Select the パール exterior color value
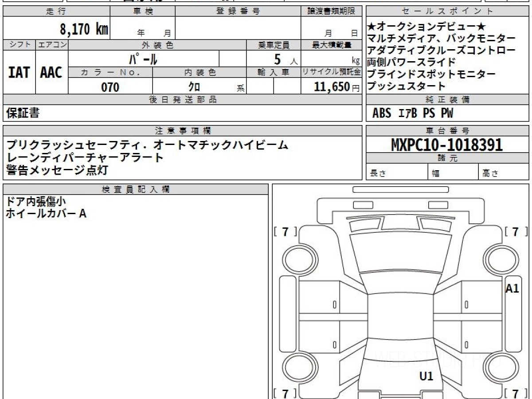The width and height of the screenshot is (532, 399). tap(144, 59)
